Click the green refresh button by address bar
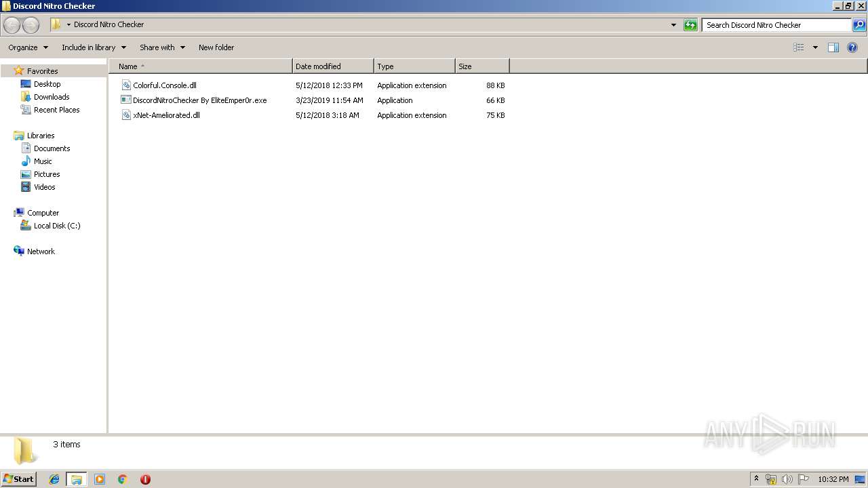The height and width of the screenshot is (488, 868). pos(690,25)
